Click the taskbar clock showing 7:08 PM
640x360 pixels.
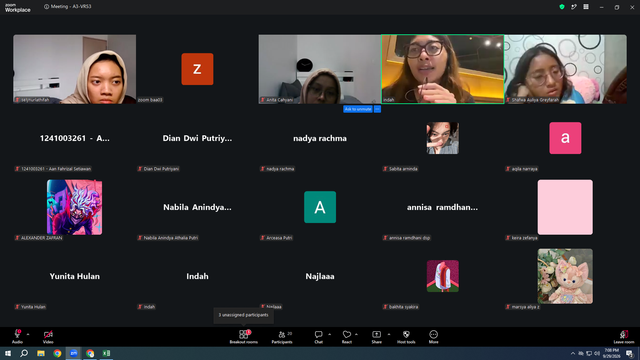611,353
